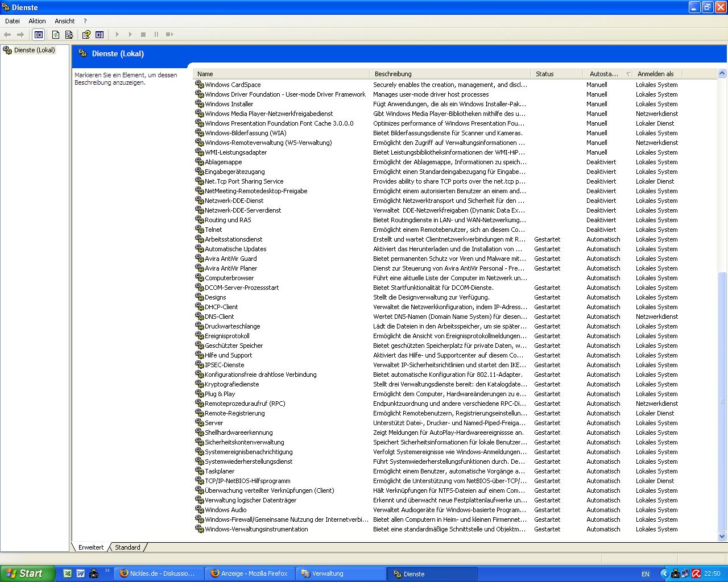Open the Datei menu
The height and width of the screenshot is (582, 728).
(x=12, y=21)
